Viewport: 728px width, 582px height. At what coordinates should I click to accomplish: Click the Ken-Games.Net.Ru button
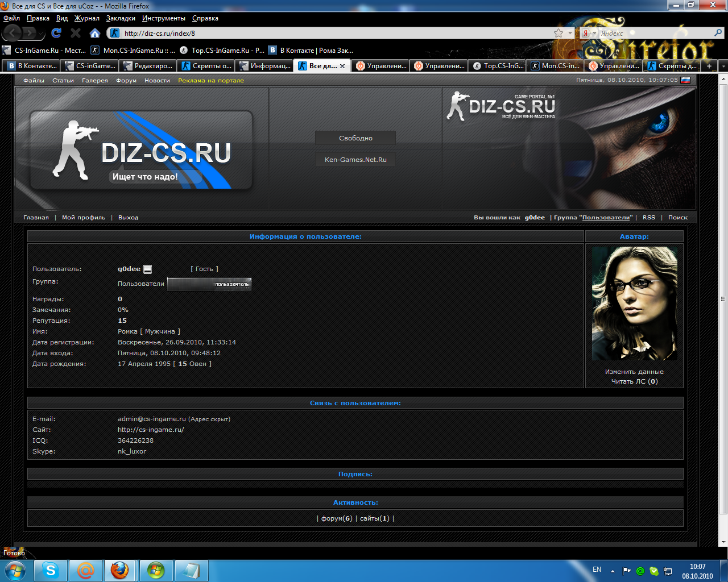pyautogui.click(x=355, y=160)
